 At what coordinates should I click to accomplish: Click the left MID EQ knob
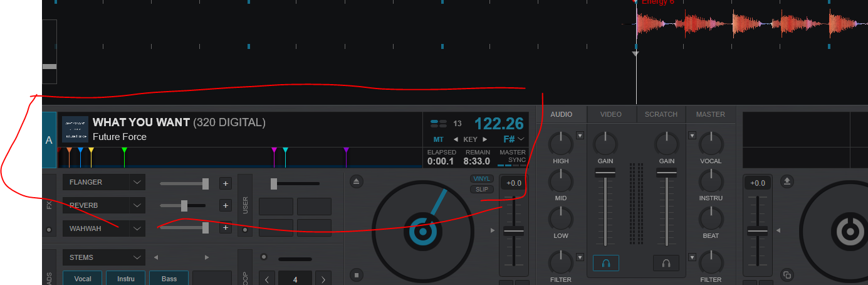tap(561, 181)
